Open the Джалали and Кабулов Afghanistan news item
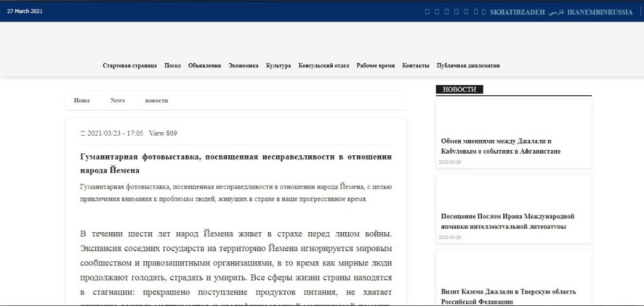Image resolution: width=644 pixels, height=306 pixels. (x=500, y=146)
